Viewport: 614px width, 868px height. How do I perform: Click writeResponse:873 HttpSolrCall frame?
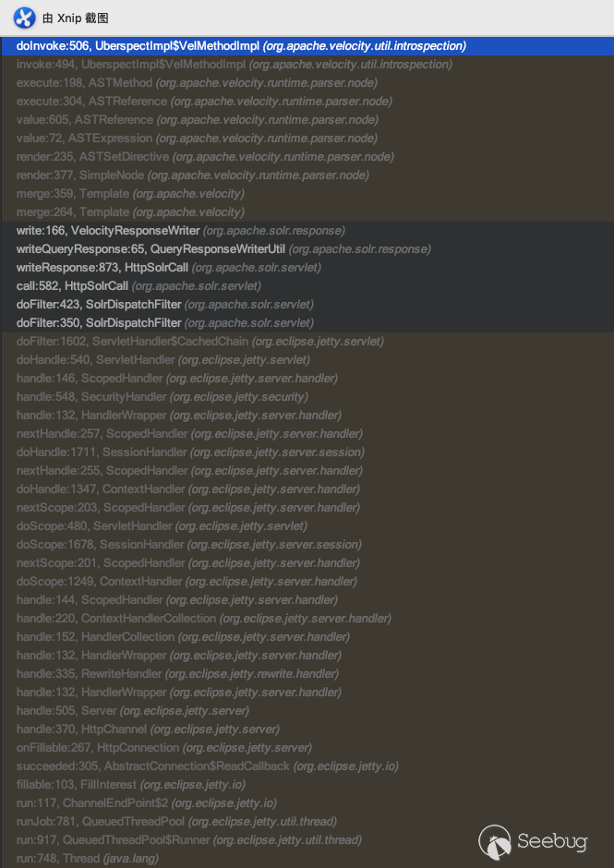click(x=168, y=268)
